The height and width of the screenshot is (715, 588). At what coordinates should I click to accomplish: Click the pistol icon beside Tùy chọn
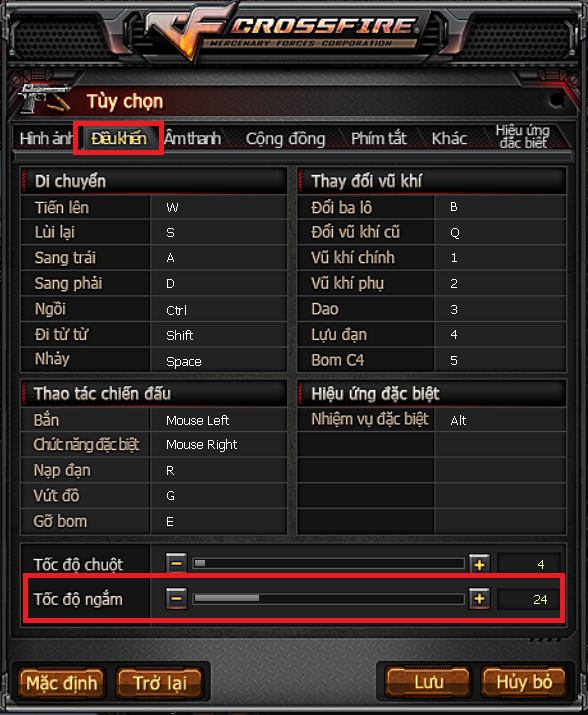pyautogui.click(x=45, y=98)
